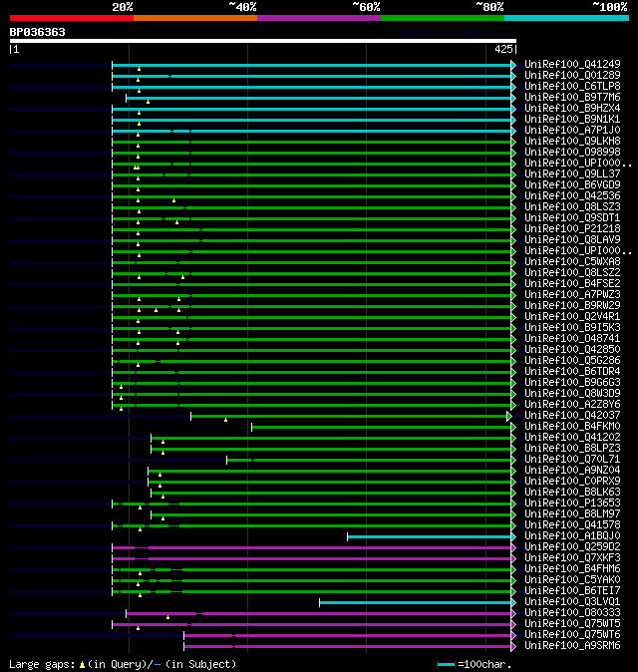The height and width of the screenshot is (672, 638).
Task: Click the yellow gap marker on the B4FKM0 row
Action: [226, 420]
